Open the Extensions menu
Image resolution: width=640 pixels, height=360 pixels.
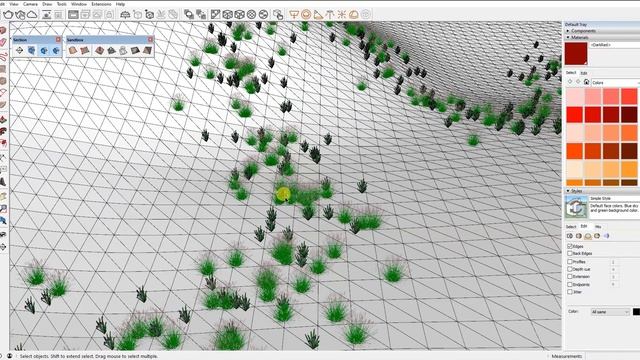(101, 4)
